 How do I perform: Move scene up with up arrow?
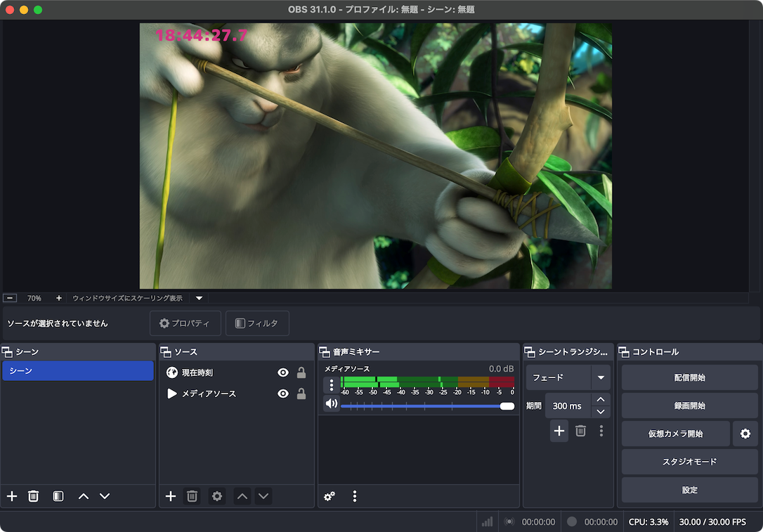pyautogui.click(x=83, y=496)
